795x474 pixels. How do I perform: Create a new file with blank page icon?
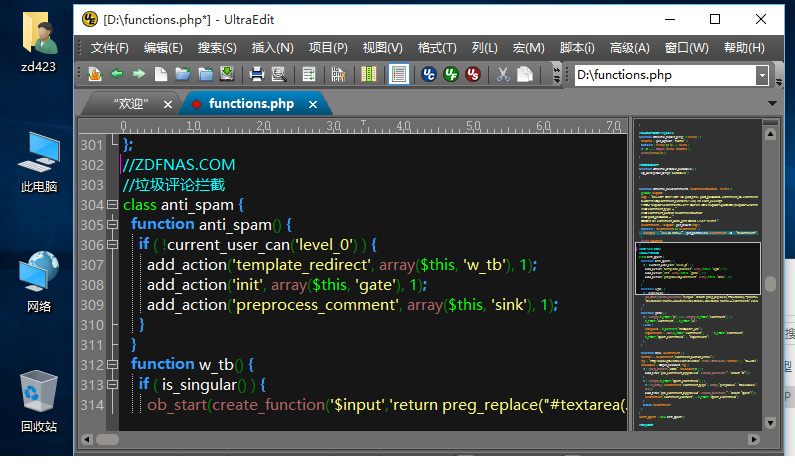point(161,74)
